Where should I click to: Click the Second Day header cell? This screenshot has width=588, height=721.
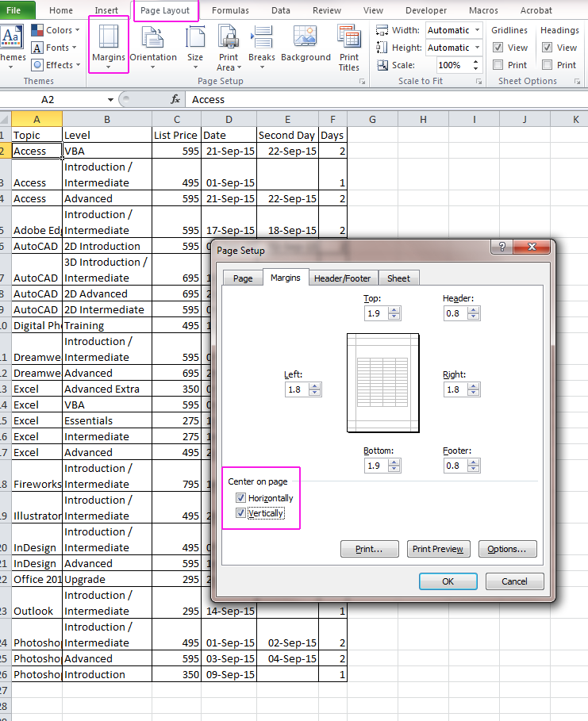click(287, 135)
